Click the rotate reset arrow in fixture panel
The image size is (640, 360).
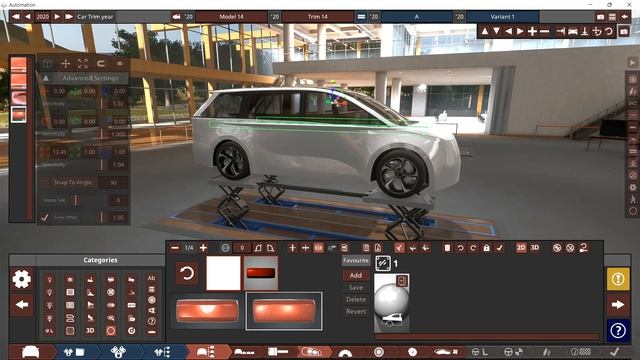(x=187, y=273)
